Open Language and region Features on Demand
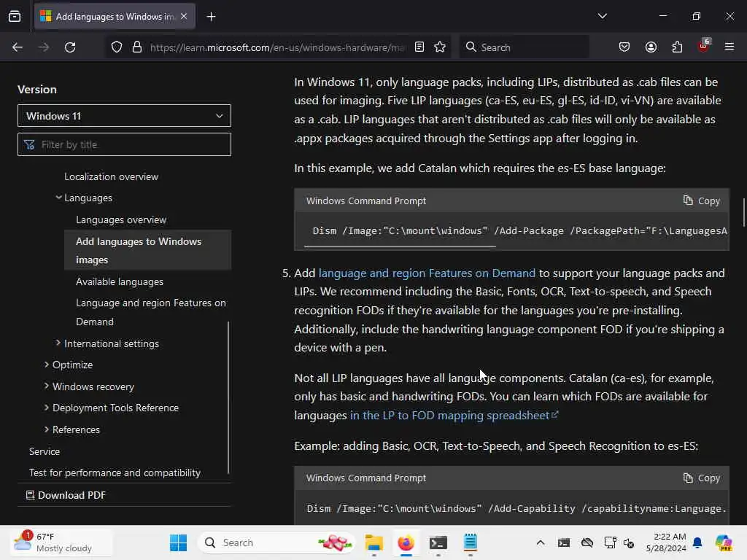Viewport: 747px width, 560px height. pyautogui.click(x=150, y=312)
